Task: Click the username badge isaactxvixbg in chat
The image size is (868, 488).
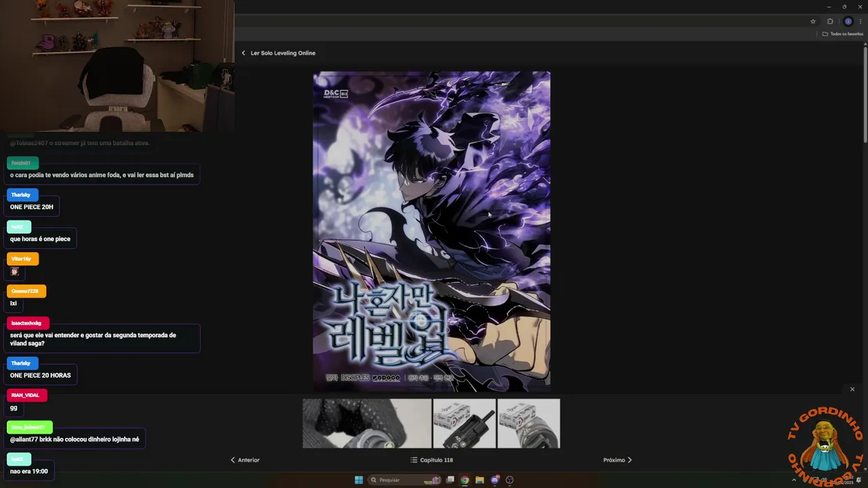Action: (26, 323)
